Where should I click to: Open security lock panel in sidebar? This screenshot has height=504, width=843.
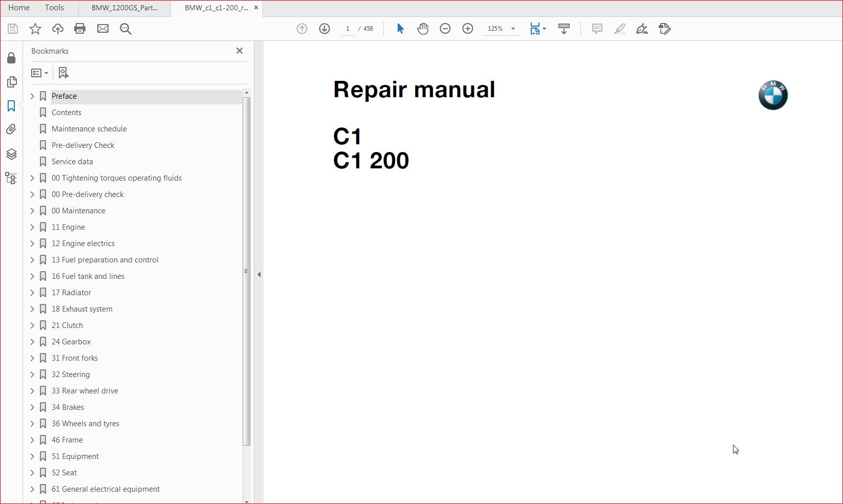click(11, 58)
